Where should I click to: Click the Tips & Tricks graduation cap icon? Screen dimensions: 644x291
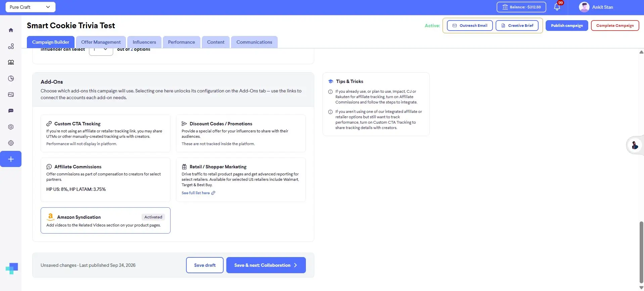pos(331,81)
